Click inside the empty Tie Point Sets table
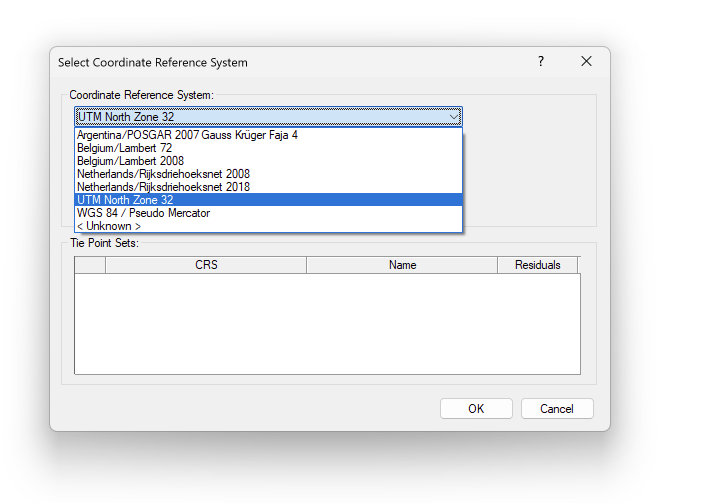714x503 pixels. pos(327,324)
